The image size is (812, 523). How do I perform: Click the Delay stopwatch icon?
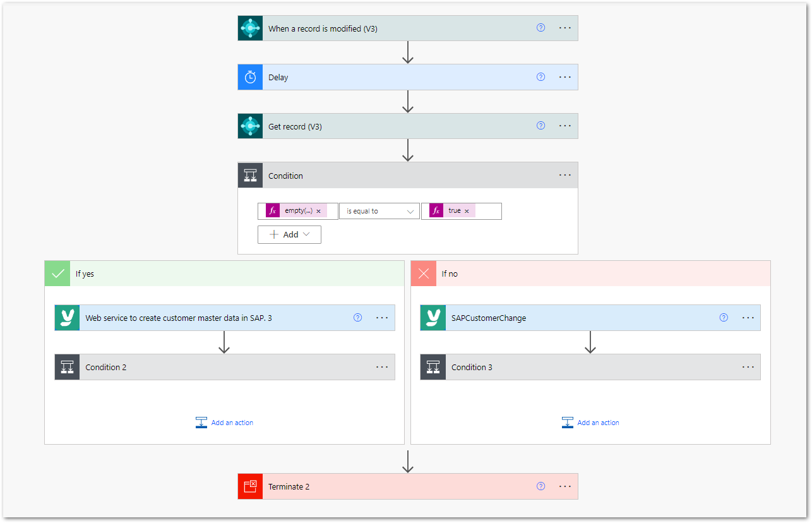coord(250,77)
